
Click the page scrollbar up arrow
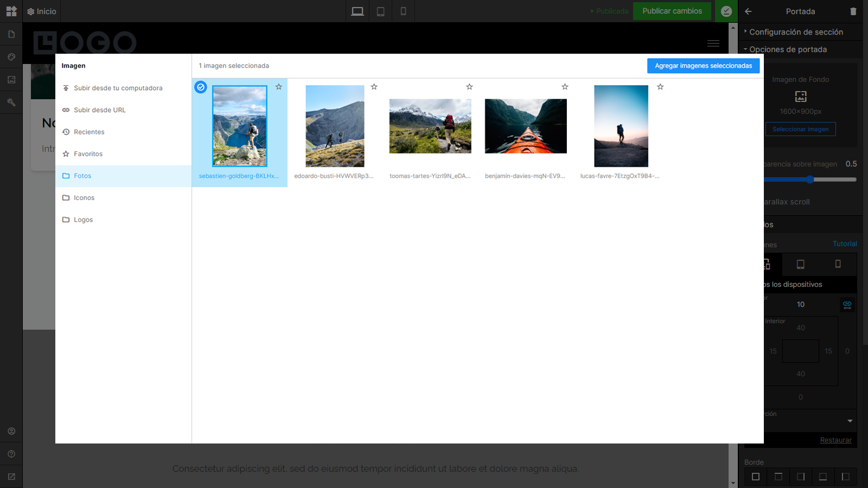(733, 27)
